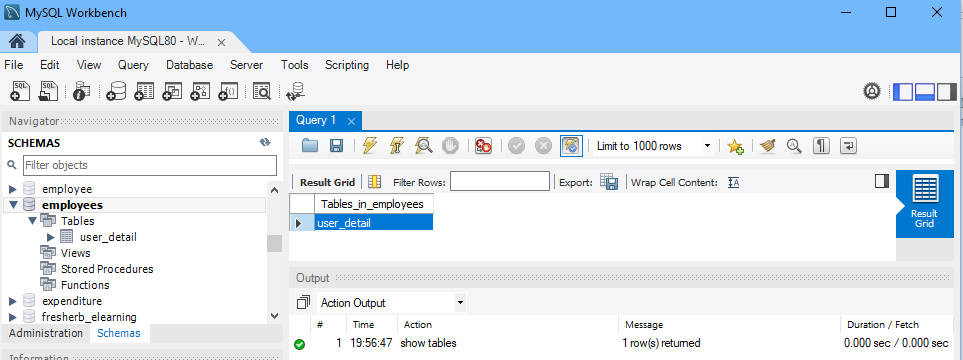Close the Query 1 tab

pyautogui.click(x=351, y=121)
